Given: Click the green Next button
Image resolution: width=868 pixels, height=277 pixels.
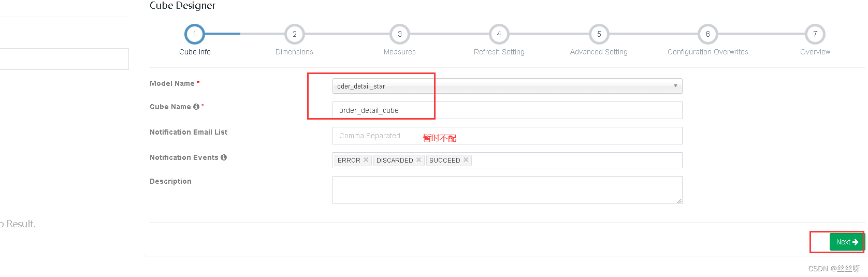Looking at the screenshot, I should pyautogui.click(x=847, y=242).
